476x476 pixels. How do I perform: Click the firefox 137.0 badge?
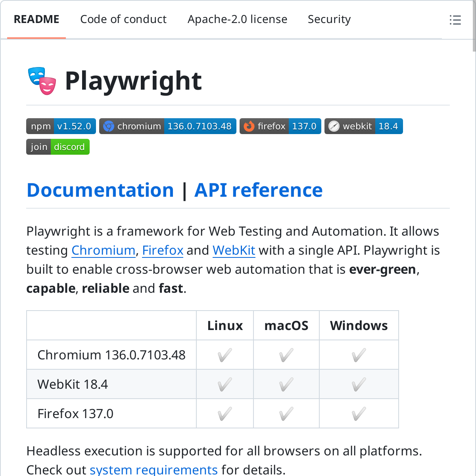(x=280, y=126)
